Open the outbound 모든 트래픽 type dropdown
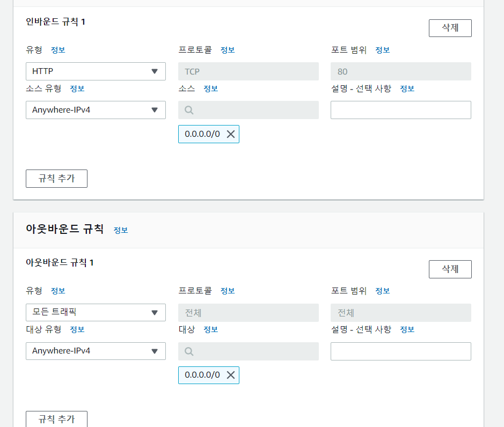The height and width of the screenshot is (427, 504). pos(96,312)
